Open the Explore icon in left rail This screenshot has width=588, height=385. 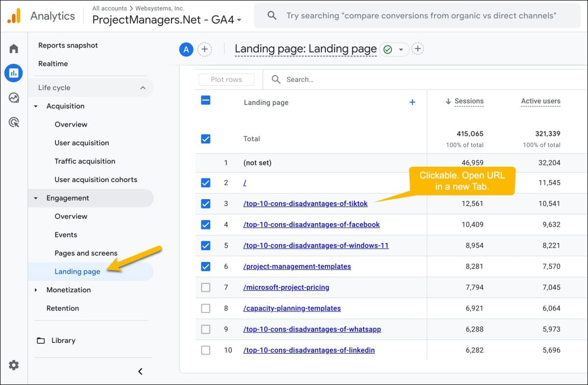pyautogui.click(x=14, y=98)
